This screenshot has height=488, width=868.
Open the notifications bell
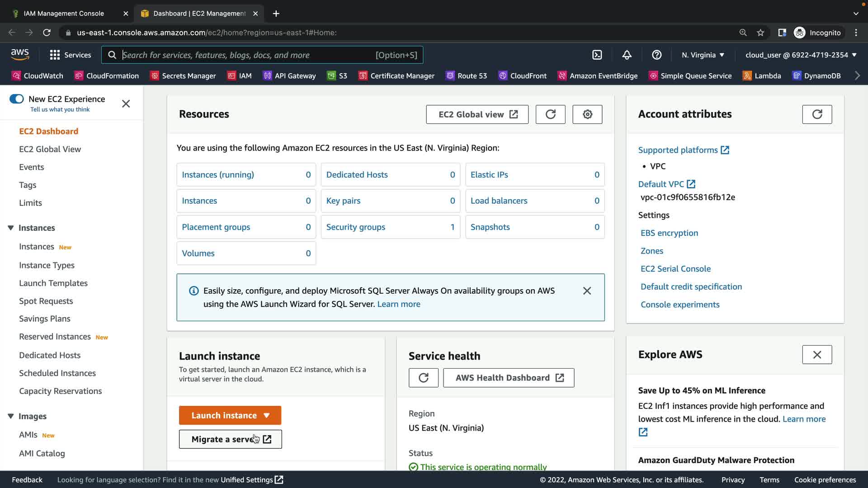tap(627, 55)
